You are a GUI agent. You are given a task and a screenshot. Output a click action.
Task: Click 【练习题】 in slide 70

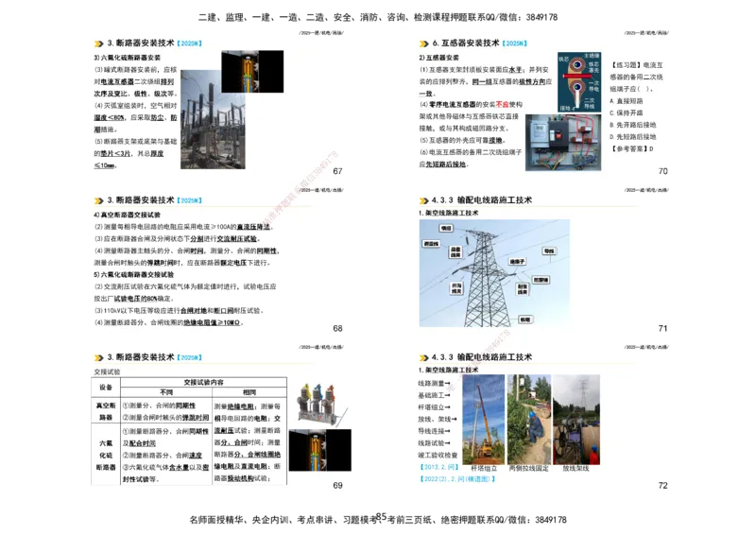(x=626, y=64)
